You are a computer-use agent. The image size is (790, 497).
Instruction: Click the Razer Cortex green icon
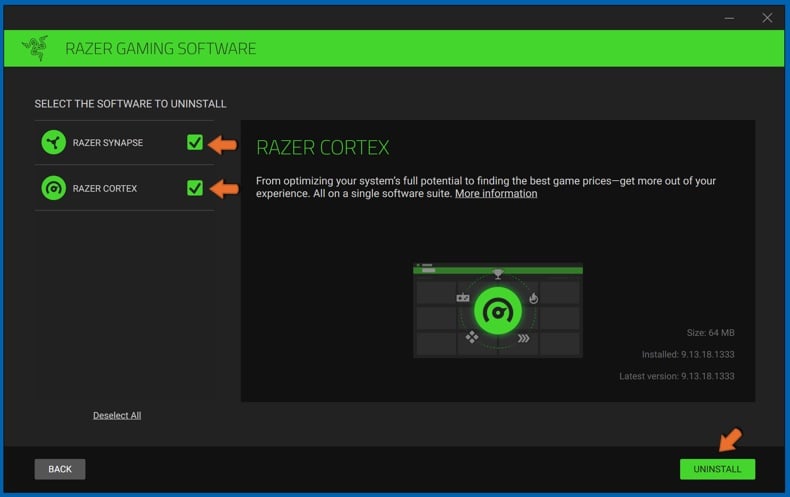click(x=53, y=188)
